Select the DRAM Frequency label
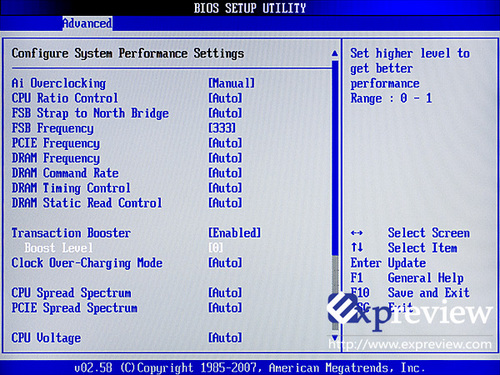Image resolution: width=500 pixels, height=375 pixels. 56,158
